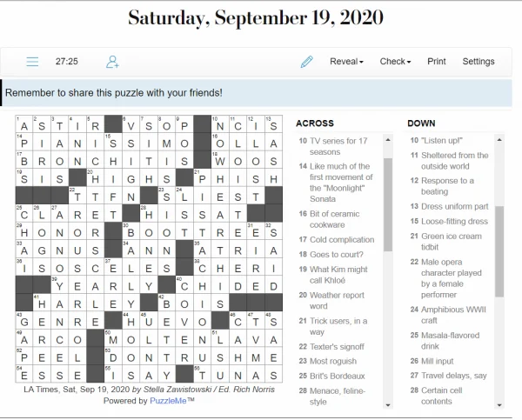Expand the Check dropdown

[395, 62]
